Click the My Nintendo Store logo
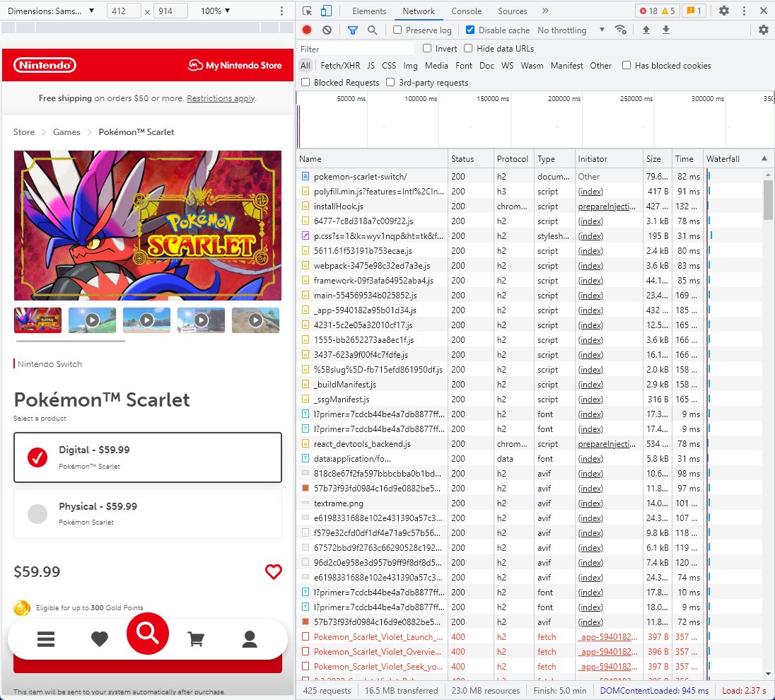775x700 pixels. click(235, 65)
